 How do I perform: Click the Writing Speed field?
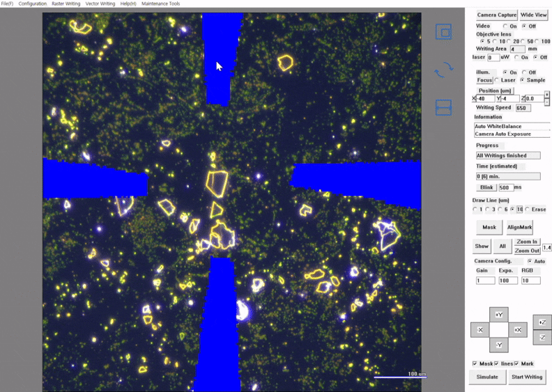523,108
